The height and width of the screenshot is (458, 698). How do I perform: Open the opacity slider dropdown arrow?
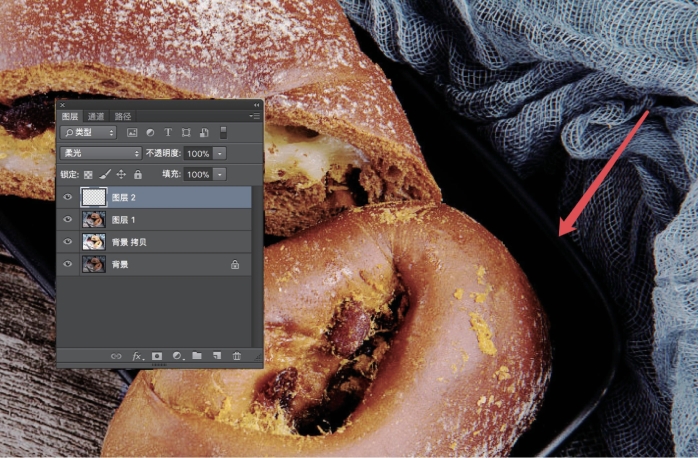click(x=220, y=154)
